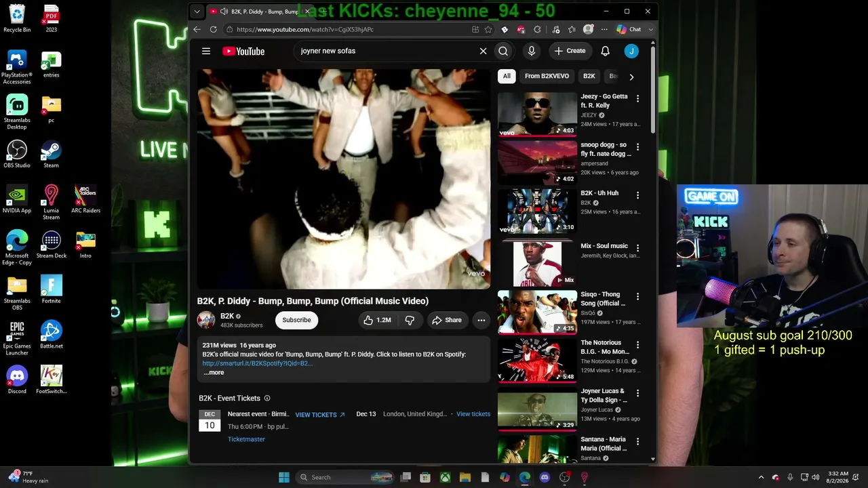
Task: Subscribe to the B2K channel
Action: point(296,320)
